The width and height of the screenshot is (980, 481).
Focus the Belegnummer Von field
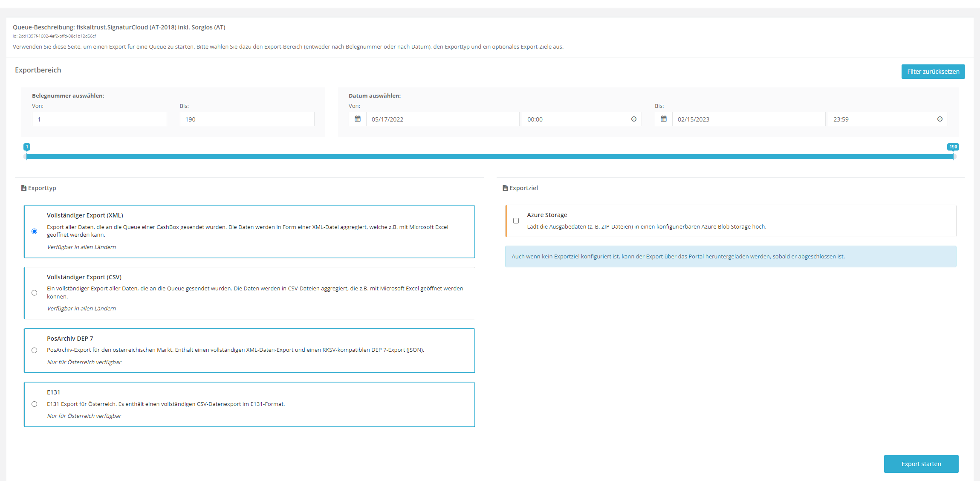[x=99, y=119]
